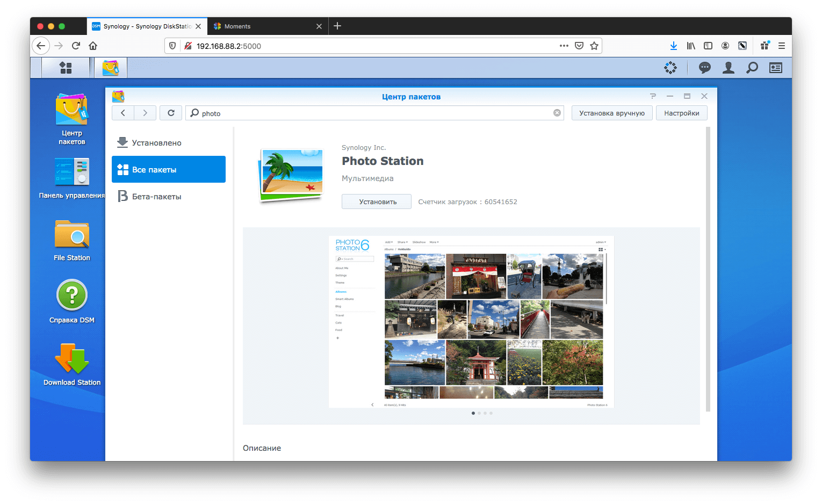The width and height of the screenshot is (822, 504).
Task: Open the Control Panel desktop icon
Action: click(x=72, y=172)
